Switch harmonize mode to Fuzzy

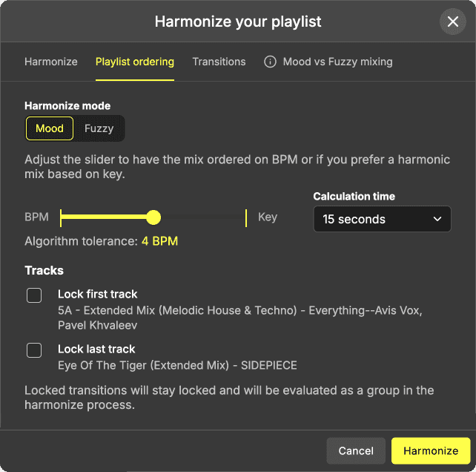99,128
